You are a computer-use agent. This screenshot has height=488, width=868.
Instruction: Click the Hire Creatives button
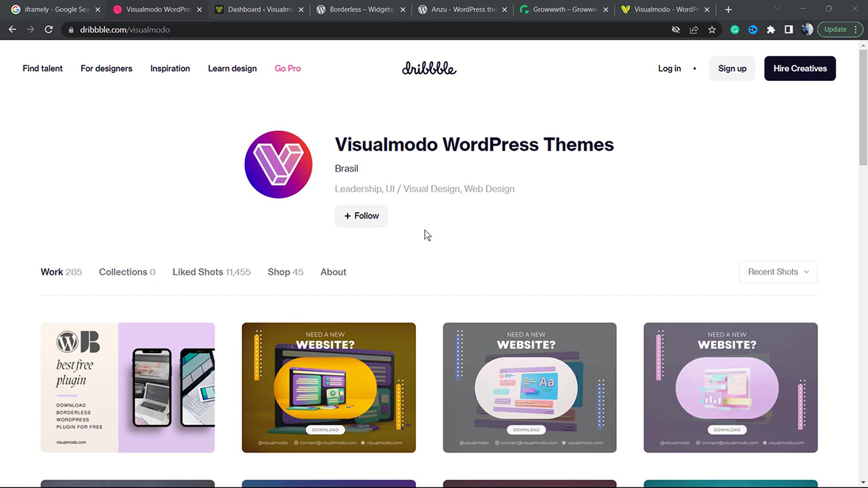(x=800, y=68)
